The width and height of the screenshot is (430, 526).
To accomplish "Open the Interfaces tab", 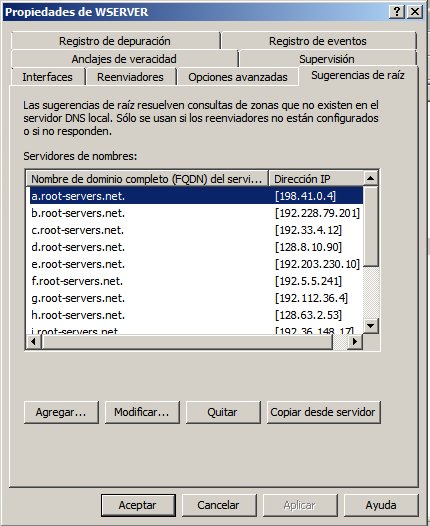I will coord(47,77).
